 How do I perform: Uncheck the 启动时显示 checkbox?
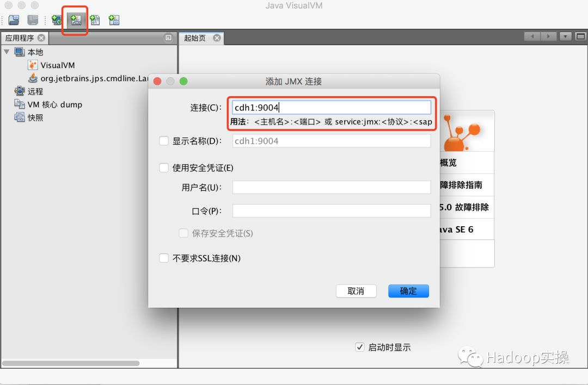[360, 347]
